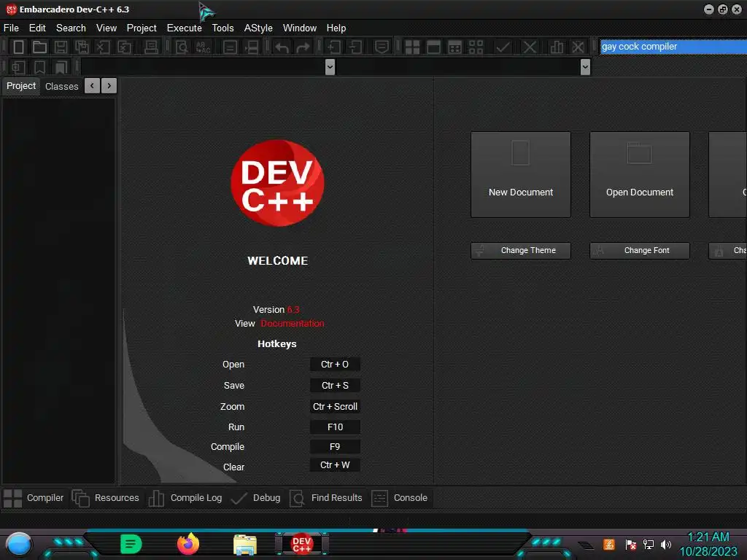
Task: Click the Delete Profiling Information toolbar icon
Action: [578, 47]
